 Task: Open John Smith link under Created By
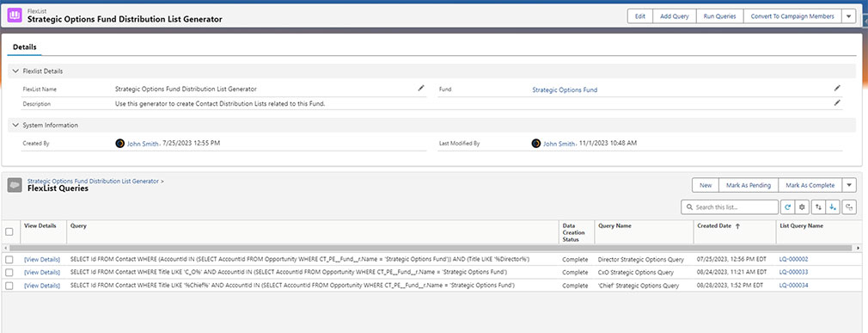click(143, 144)
